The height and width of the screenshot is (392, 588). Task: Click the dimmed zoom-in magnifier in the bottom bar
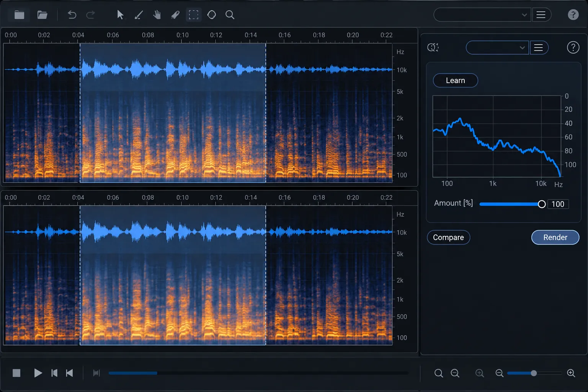click(480, 373)
